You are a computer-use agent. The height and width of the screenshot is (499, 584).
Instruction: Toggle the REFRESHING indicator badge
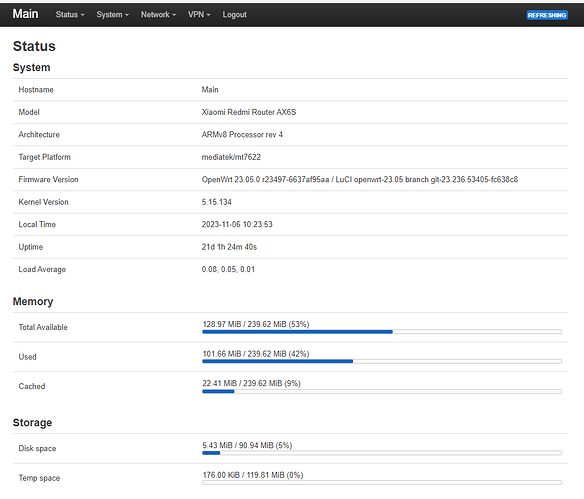coord(547,15)
